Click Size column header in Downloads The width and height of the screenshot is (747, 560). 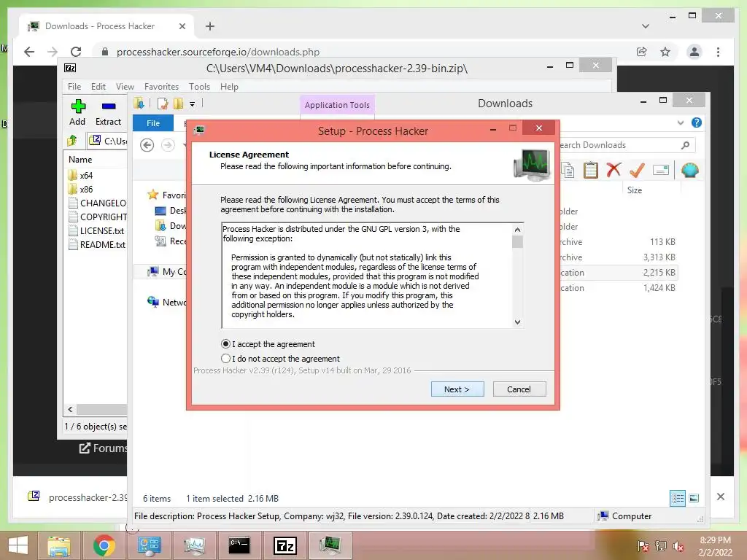(635, 190)
